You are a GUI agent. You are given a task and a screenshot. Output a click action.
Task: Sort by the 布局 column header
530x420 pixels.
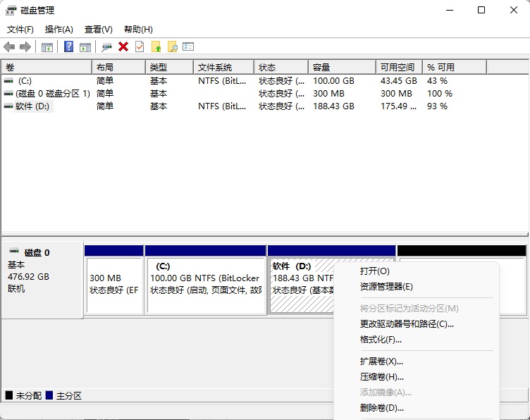pos(118,67)
